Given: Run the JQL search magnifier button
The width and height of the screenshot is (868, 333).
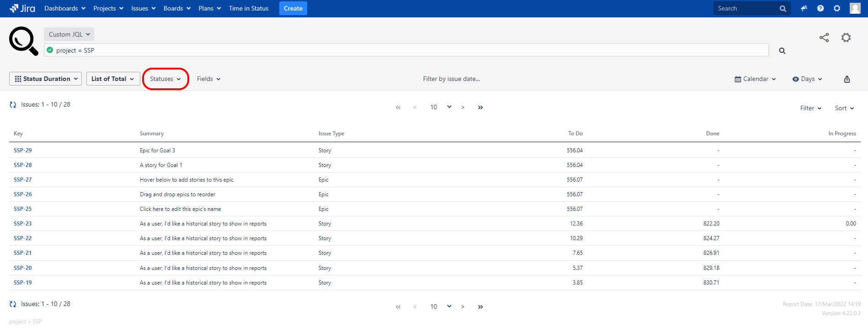Looking at the screenshot, I should point(782,51).
